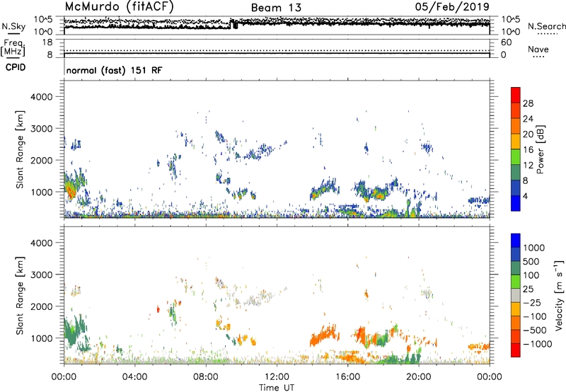Viewport: 566px width, 392px height.
Task: Select the Time UT axis title
Action: pyautogui.click(x=277, y=388)
